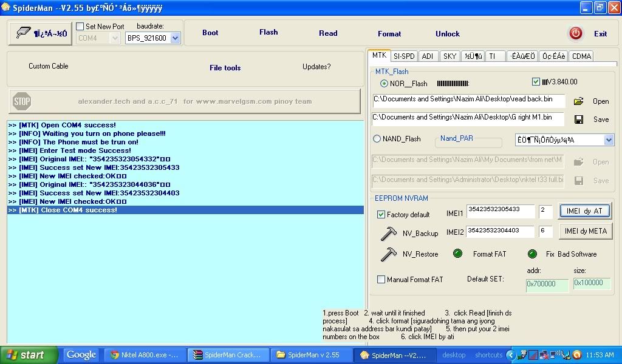Click the tray icon left of orange icon

click(567, 355)
